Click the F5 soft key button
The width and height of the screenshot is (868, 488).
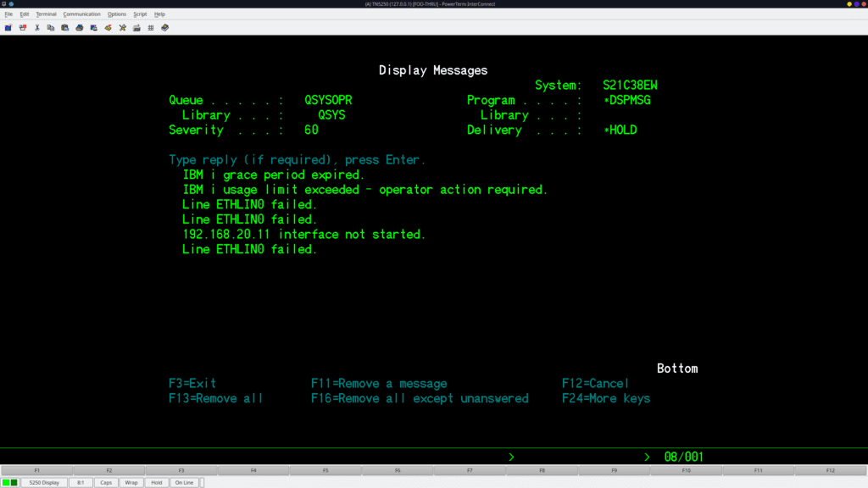coord(325,470)
